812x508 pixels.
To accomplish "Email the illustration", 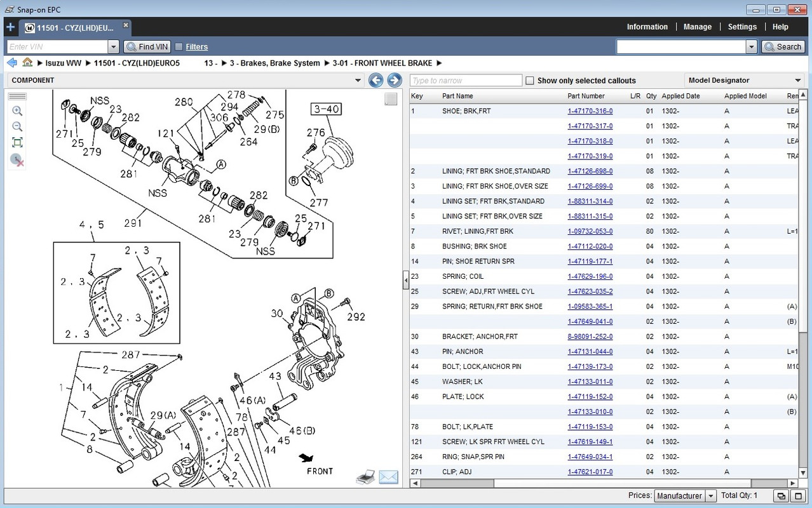I will click(388, 478).
